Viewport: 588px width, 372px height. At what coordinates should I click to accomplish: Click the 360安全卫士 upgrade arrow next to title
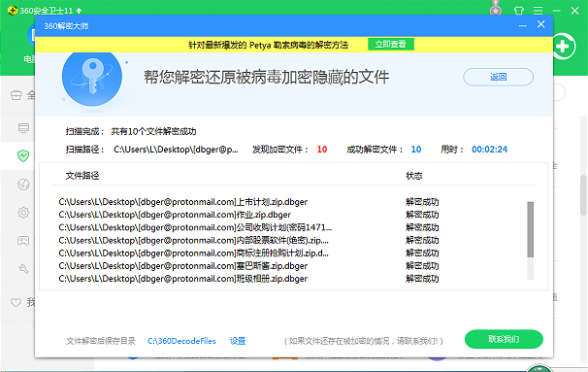coord(79,11)
